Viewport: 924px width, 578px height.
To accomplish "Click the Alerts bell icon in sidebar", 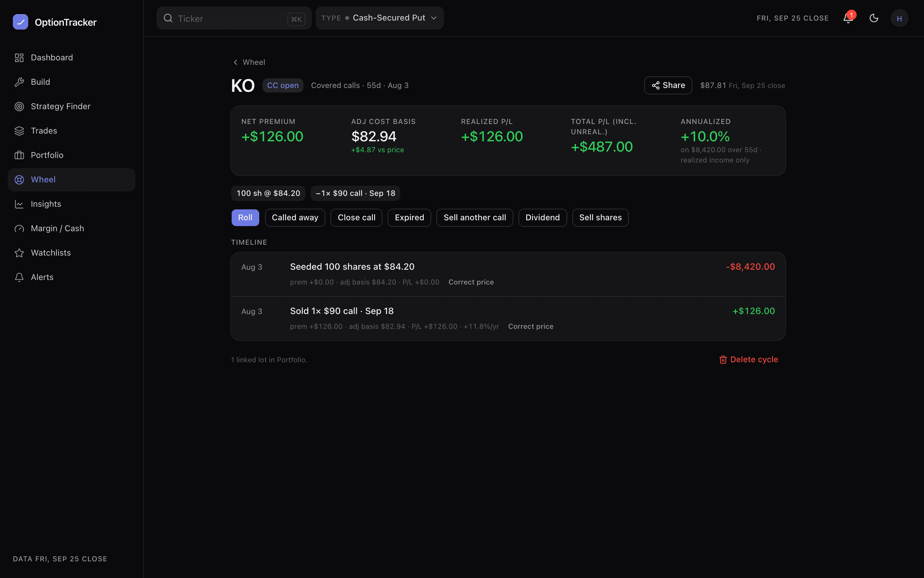I will click(19, 277).
